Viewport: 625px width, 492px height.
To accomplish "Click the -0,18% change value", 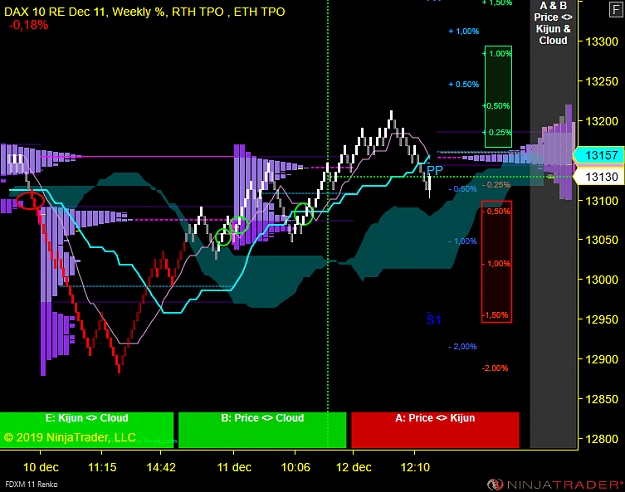I will (28, 25).
